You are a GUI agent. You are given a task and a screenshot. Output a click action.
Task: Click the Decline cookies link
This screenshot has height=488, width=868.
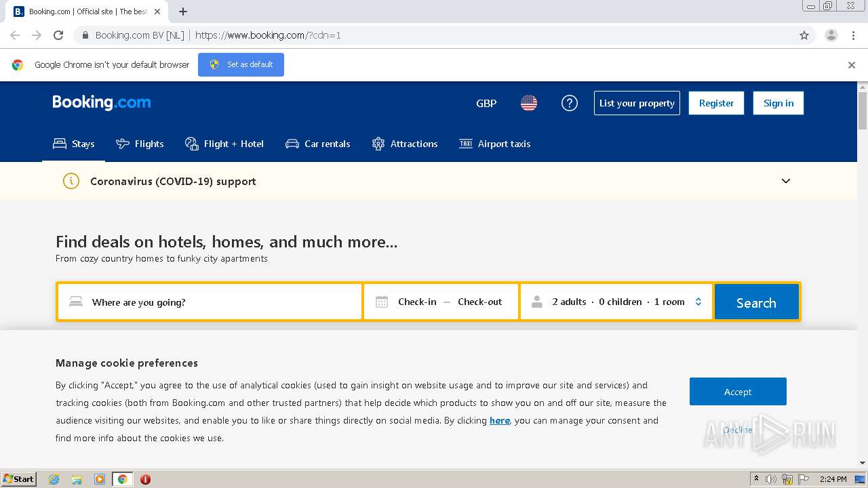(738, 430)
